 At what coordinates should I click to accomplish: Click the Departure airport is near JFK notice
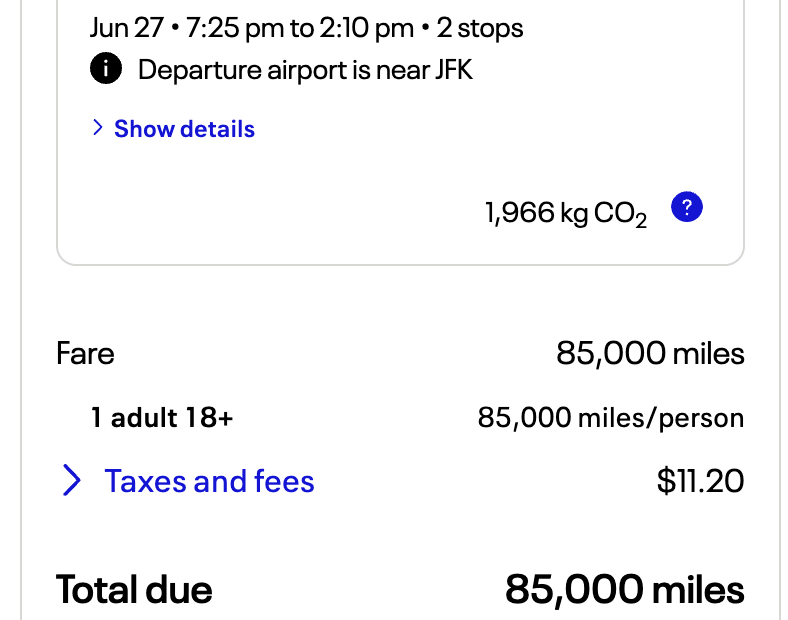(x=305, y=69)
